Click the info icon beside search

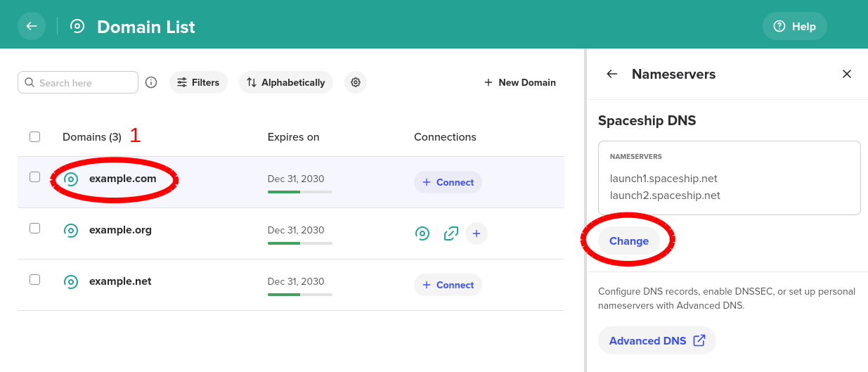[151, 82]
